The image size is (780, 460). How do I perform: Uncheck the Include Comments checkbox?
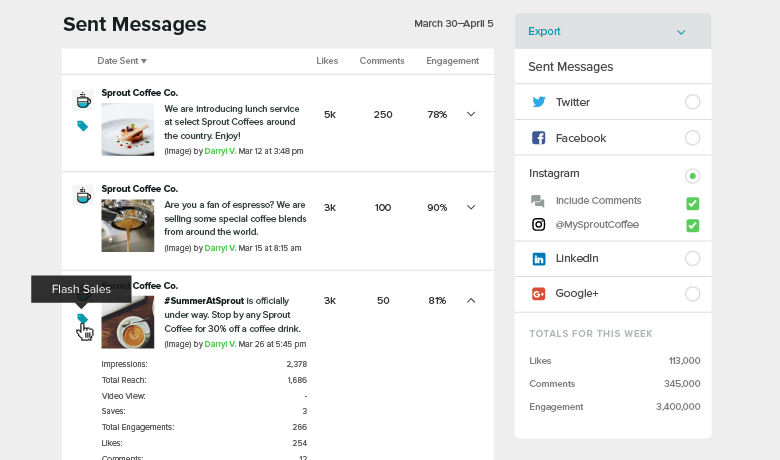[x=692, y=203]
